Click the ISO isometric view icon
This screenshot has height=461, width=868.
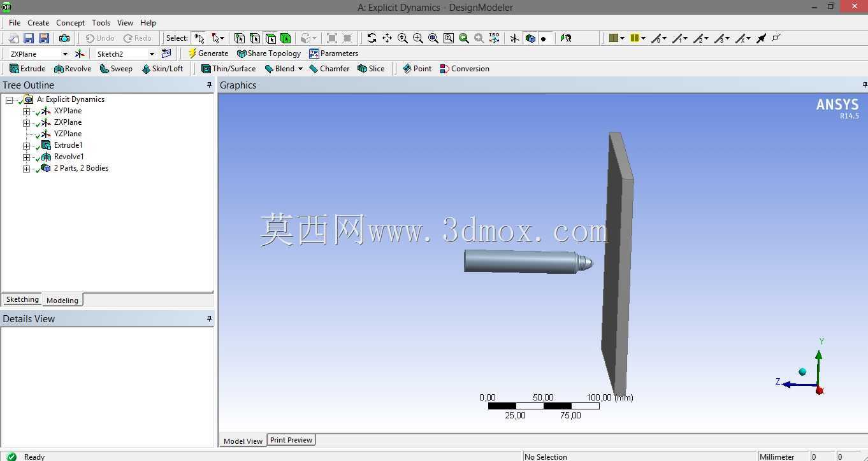point(495,38)
